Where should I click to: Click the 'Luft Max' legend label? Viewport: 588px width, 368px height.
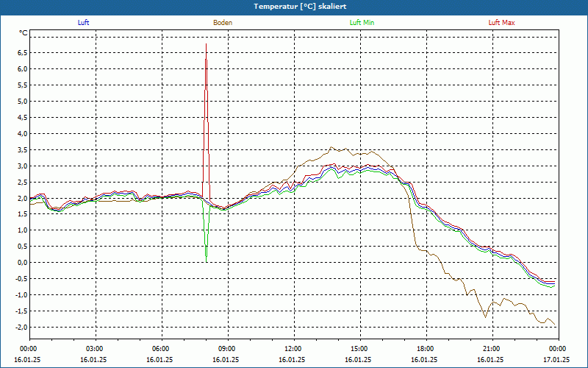[x=501, y=23]
